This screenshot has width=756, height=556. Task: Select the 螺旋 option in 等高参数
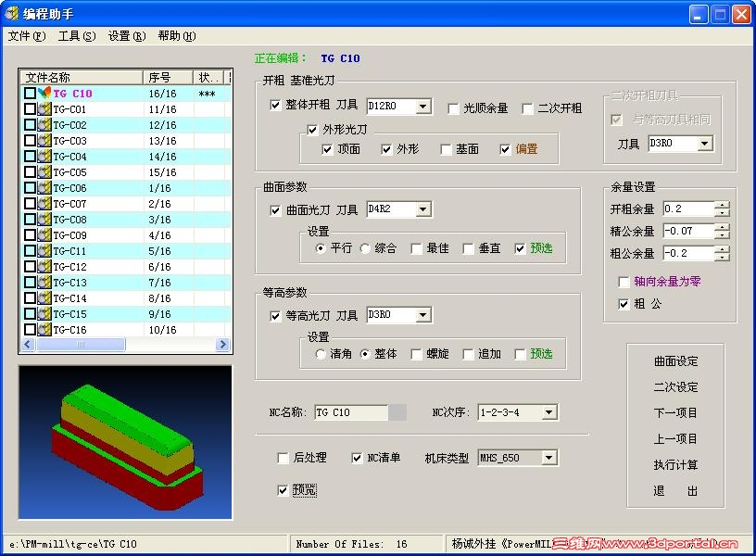pos(417,353)
